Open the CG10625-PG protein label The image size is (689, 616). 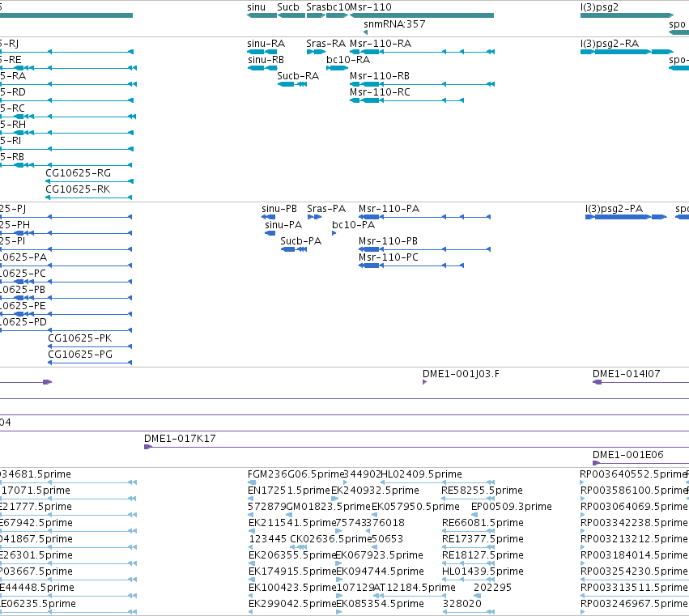click(80, 355)
